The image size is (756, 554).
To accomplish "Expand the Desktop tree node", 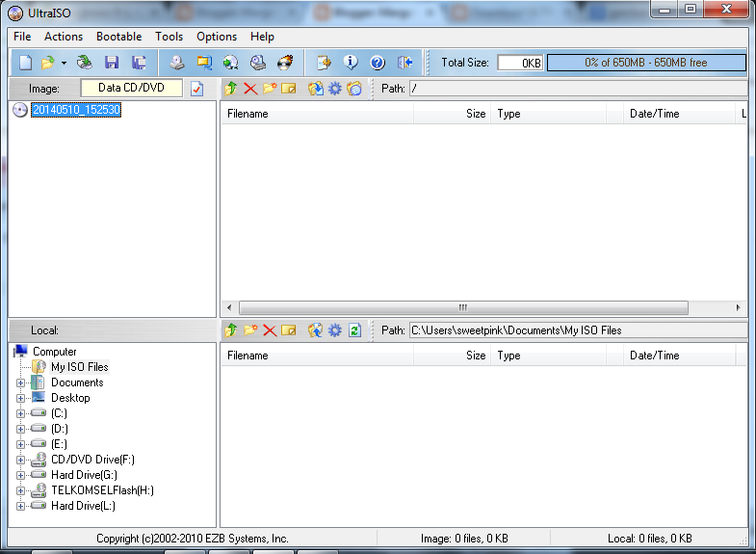I will [20, 398].
